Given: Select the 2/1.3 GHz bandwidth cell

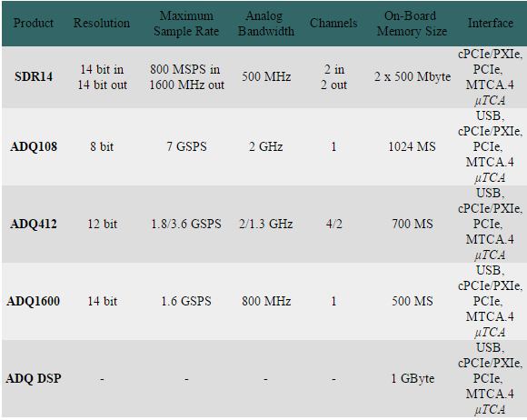Looking at the screenshot, I should point(266,224).
